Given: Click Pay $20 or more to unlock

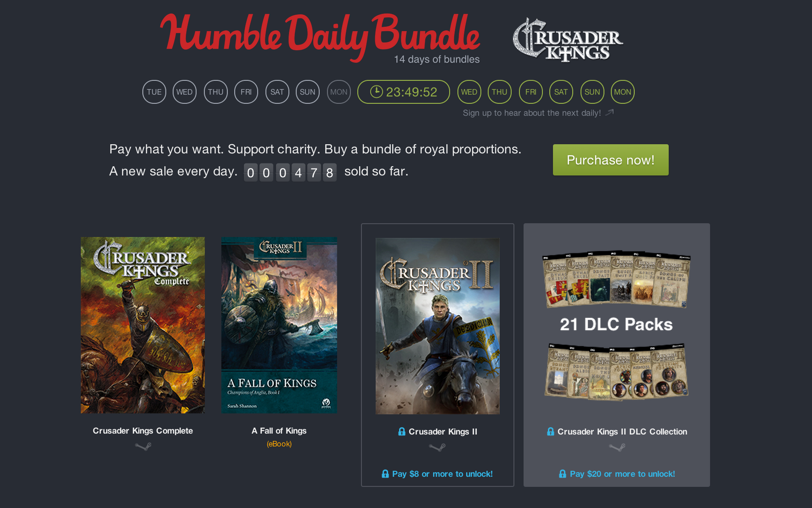Looking at the screenshot, I should point(617,474).
